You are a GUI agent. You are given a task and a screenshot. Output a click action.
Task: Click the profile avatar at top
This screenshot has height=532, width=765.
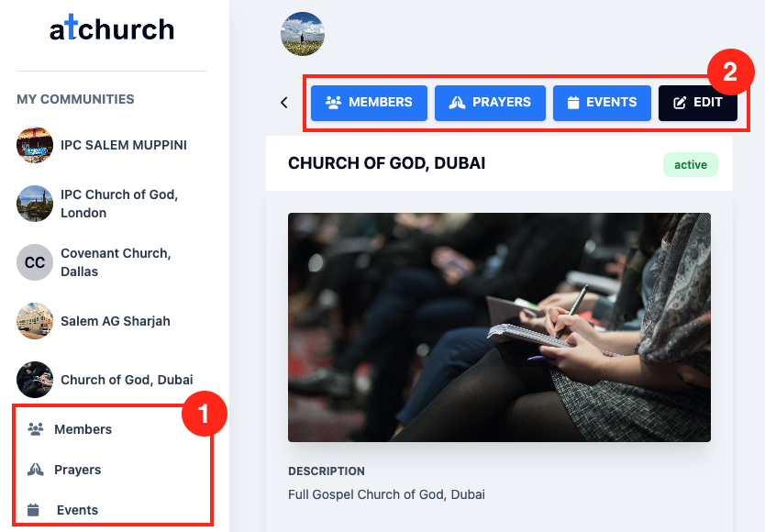[x=303, y=34]
